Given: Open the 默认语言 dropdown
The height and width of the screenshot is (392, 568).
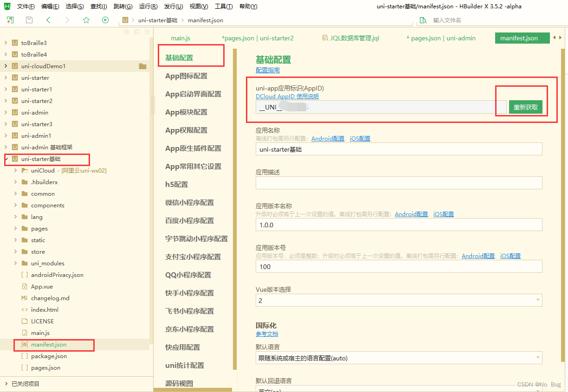Looking at the screenshot, I should (399, 358).
